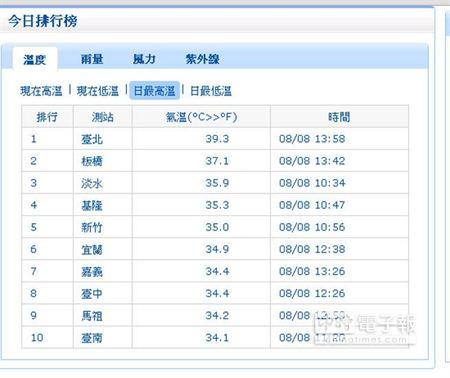450x378 pixels.
Task: Click time 08/08 13:42
Action: point(312,161)
